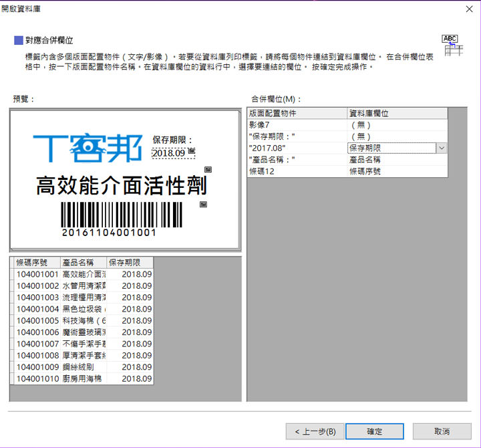Click database field (無) for "保存期限："
481x448 pixels.
click(397, 136)
